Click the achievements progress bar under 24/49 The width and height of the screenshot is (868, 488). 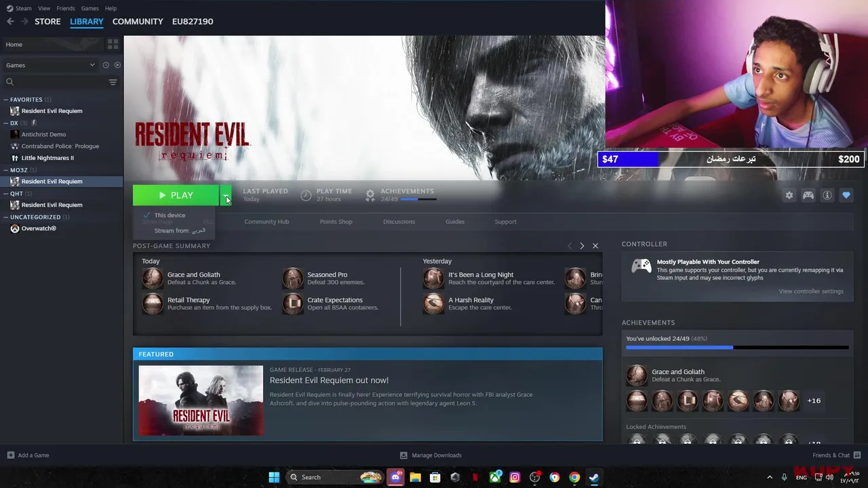pos(418,199)
